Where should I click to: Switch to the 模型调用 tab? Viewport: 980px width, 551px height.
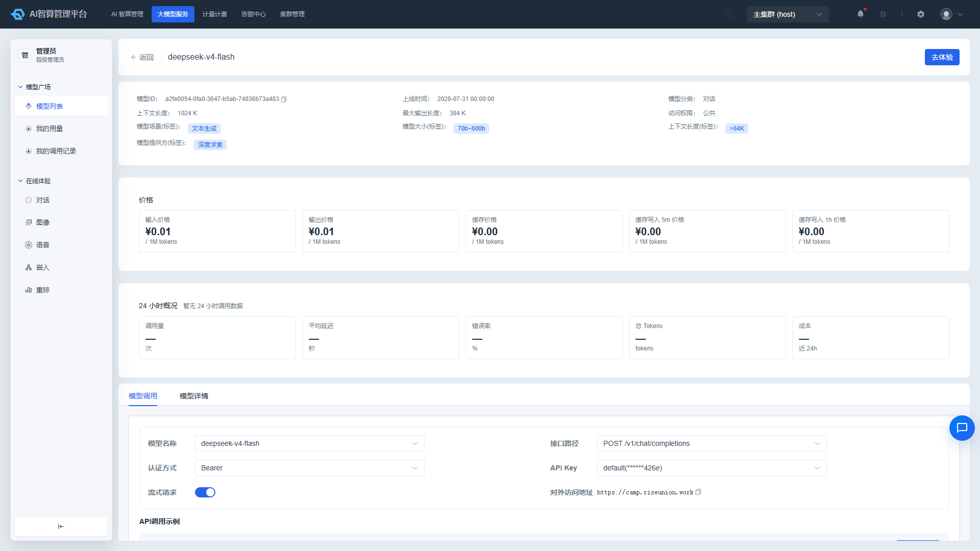click(x=143, y=396)
